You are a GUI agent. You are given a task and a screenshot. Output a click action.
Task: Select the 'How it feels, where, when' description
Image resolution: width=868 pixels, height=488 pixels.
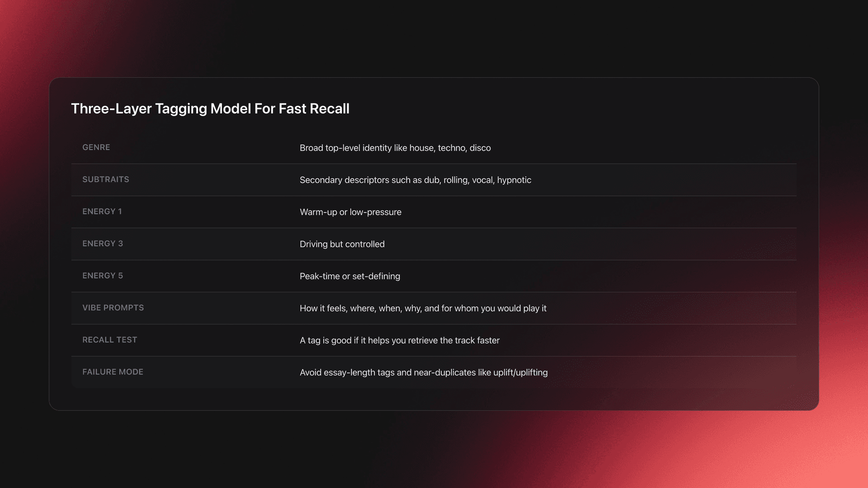(423, 308)
